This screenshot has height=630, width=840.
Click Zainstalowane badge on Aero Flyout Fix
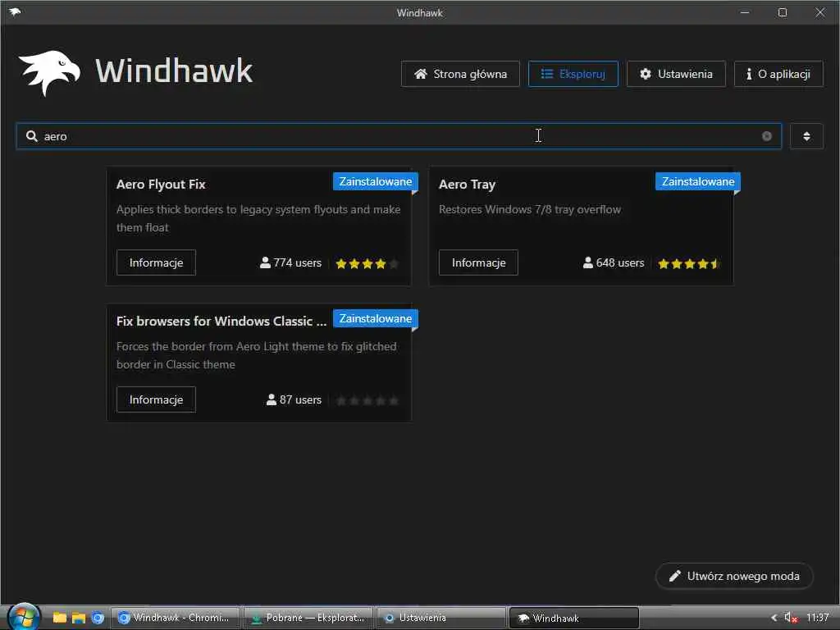coord(376,181)
